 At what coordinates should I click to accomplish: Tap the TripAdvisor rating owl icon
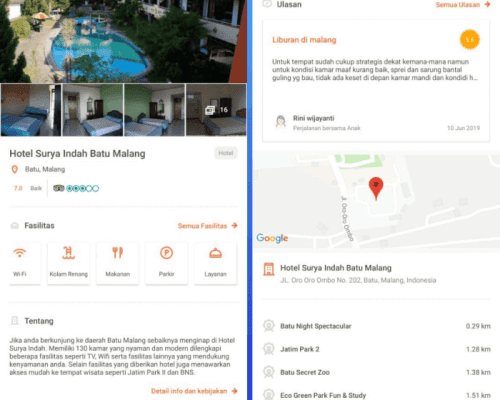59,188
